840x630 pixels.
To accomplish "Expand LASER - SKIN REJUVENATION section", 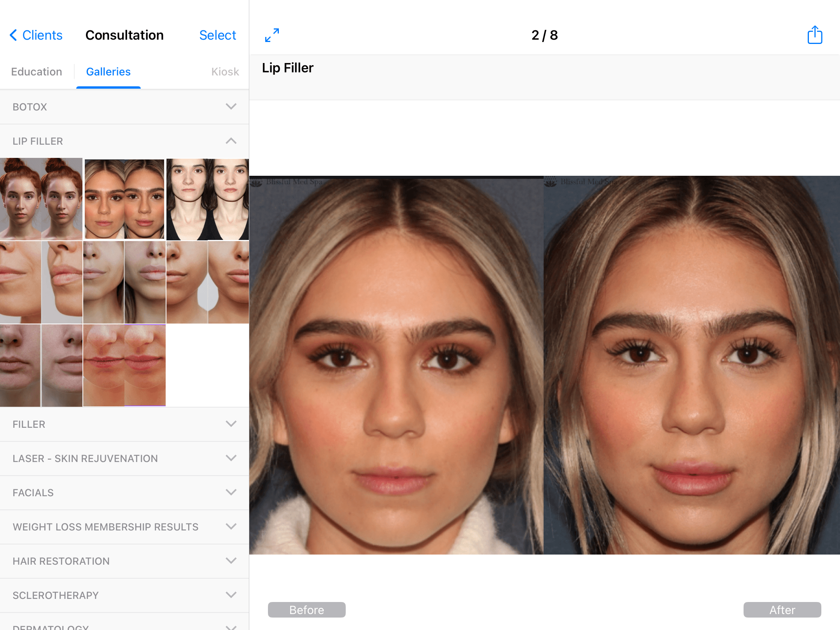I will click(x=231, y=458).
